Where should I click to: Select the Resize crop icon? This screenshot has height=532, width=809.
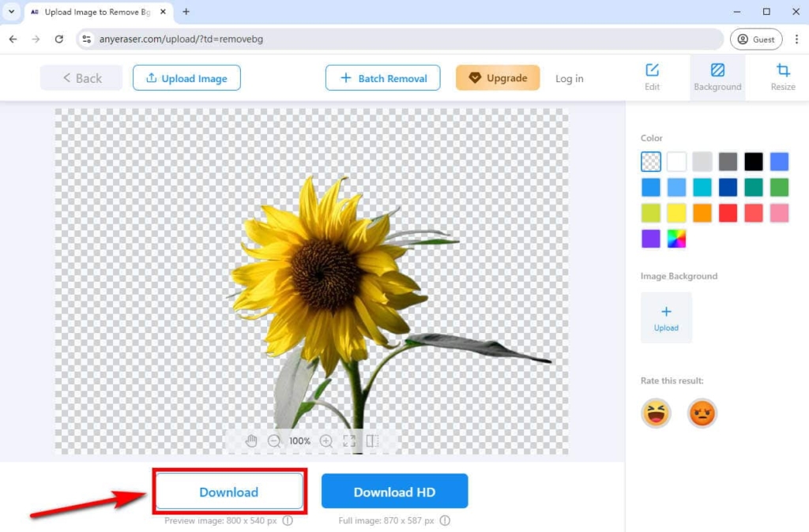pos(783,77)
